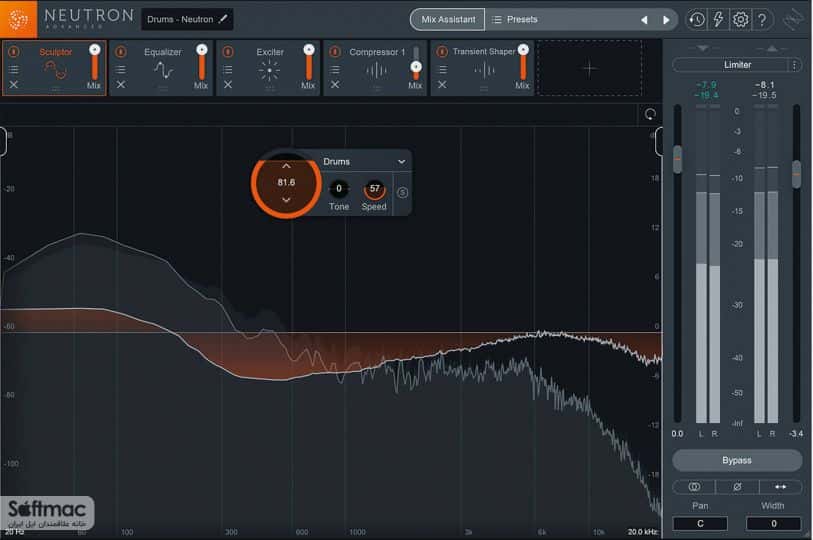The image size is (813, 540).
Task: Open the undo history clock icon
Action: pyautogui.click(x=696, y=20)
